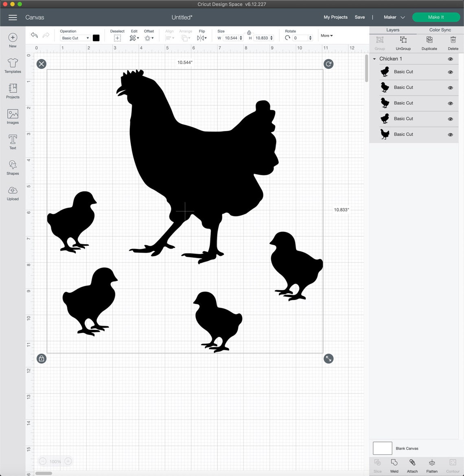Toggle visibility of the bottom Basic Cut layer
Image resolution: width=464 pixels, height=476 pixels.
pyautogui.click(x=450, y=134)
